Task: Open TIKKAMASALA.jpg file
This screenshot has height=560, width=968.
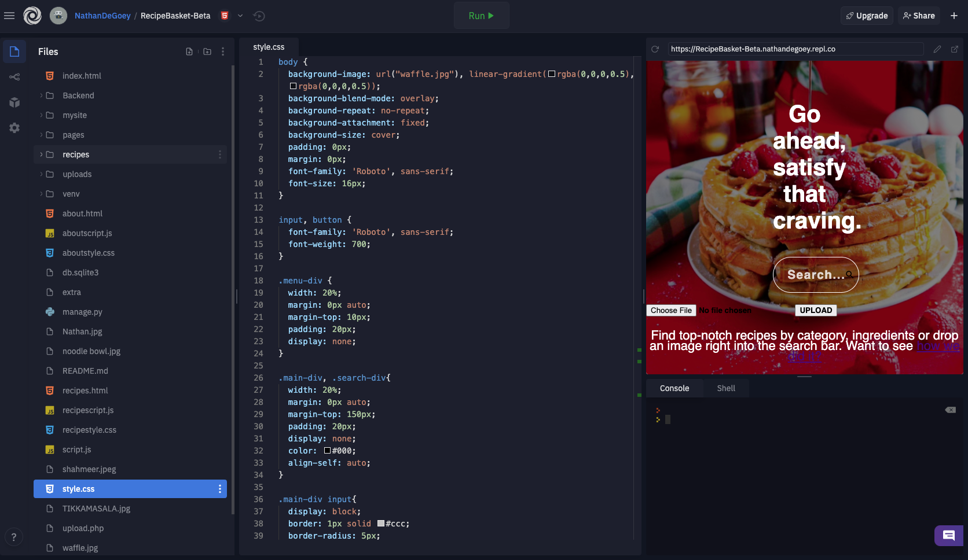Action: pyautogui.click(x=130, y=509)
